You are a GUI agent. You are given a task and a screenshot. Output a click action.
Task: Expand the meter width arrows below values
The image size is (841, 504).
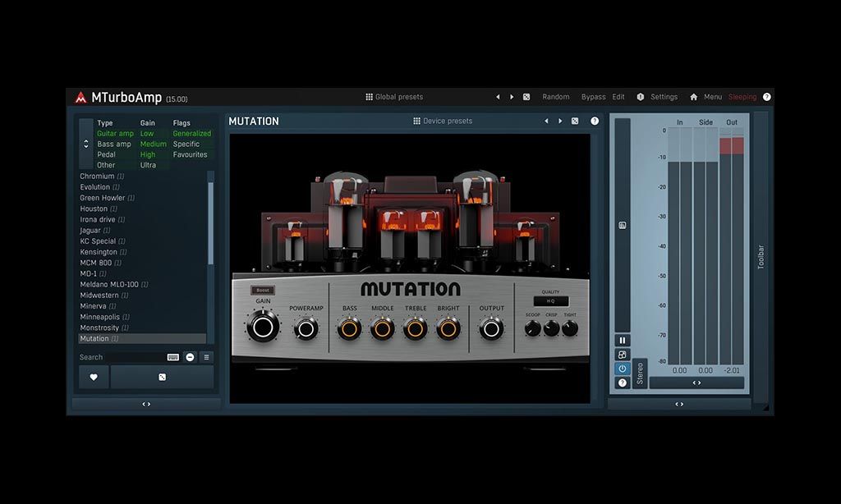point(696,383)
